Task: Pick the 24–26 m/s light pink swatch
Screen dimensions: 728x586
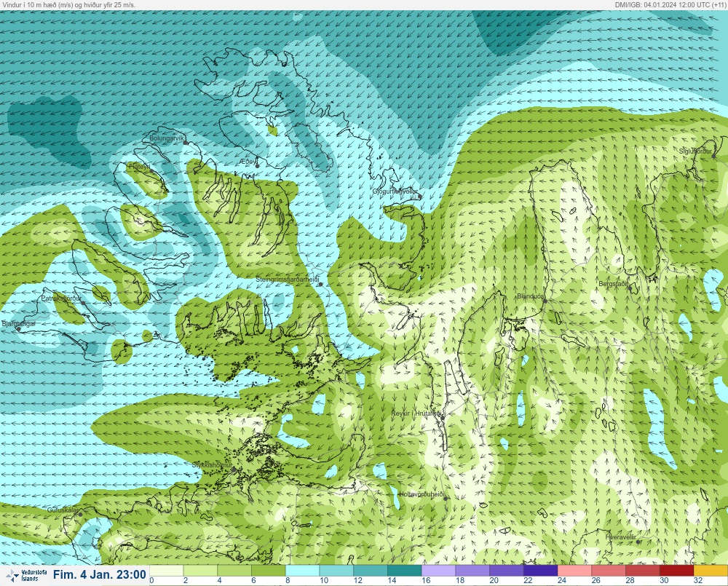Action: (574, 571)
